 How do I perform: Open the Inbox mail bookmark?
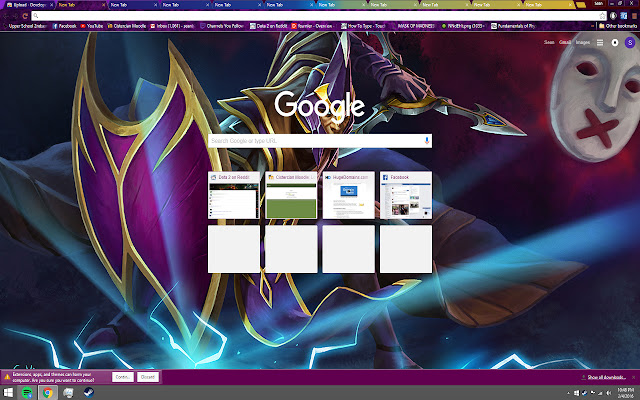click(172, 26)
